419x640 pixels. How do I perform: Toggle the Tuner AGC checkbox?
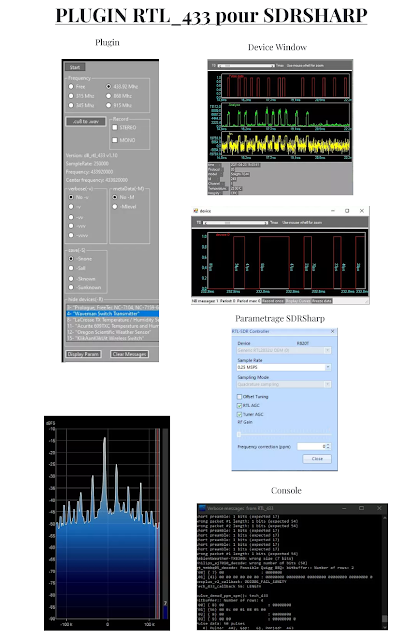point(239,415)
